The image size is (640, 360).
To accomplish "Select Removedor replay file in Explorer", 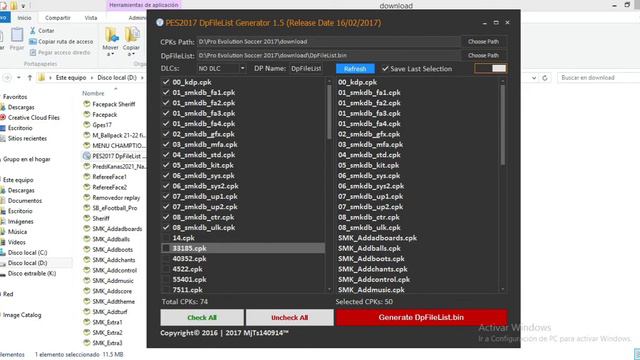I will point(116,198).
